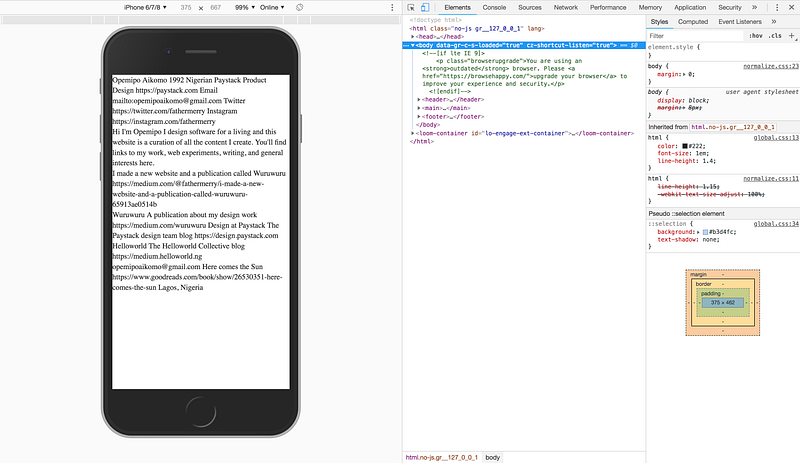Collapse the body element node
Screen dimensions: 800x463
(413, 45)
